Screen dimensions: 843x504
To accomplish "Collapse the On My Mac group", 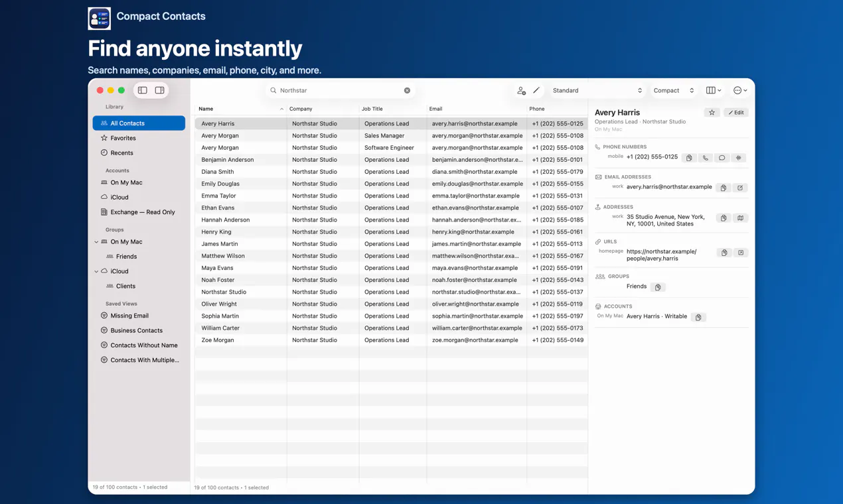I will coord(96,242).
